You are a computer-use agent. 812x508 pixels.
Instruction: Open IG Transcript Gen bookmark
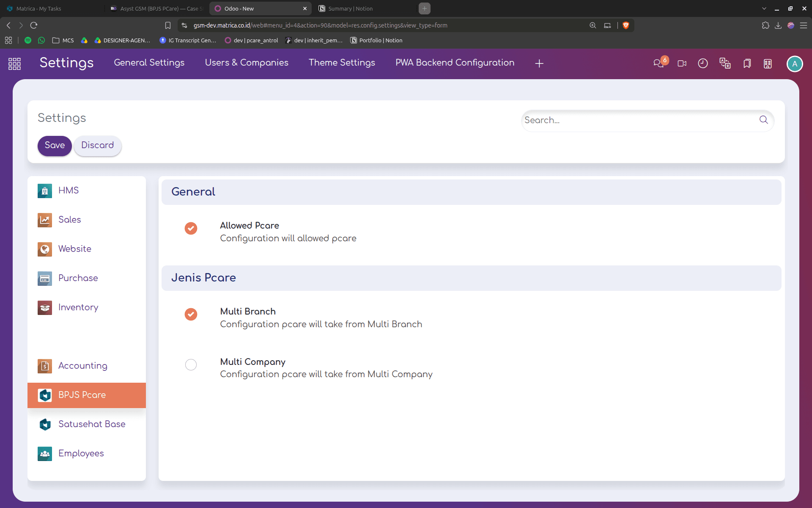tap(188, 40)
